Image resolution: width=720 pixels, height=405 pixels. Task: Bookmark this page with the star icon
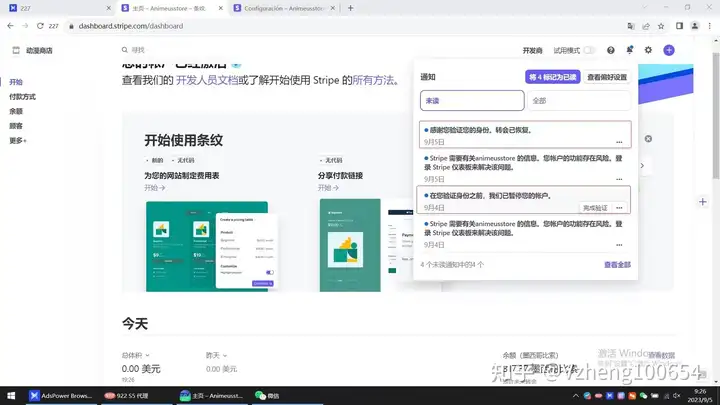(661, 26)
